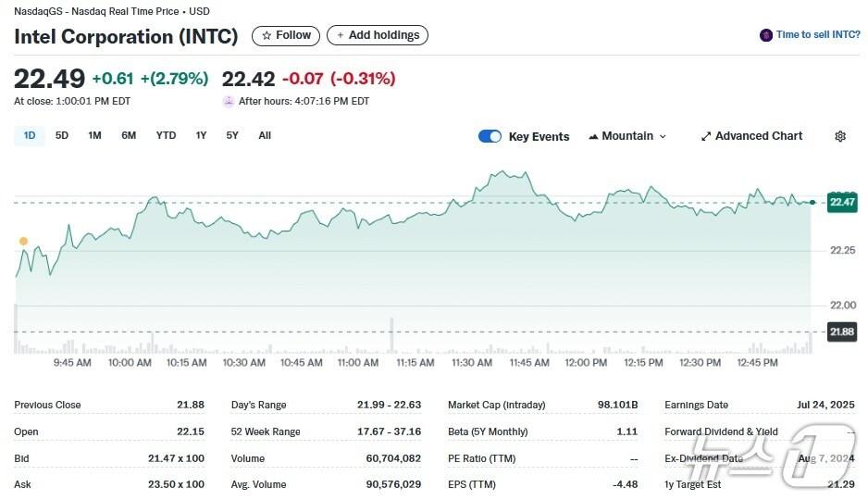Image resolution: width=868 pixels, height=500 pixels.
Task: Click the 21.88 previous close marker
Action: pos(841,331)
